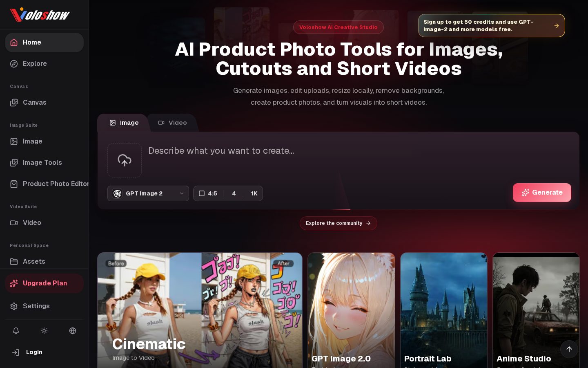
Task: Click the Assets folder icon
Action: (x=14, y=262)
